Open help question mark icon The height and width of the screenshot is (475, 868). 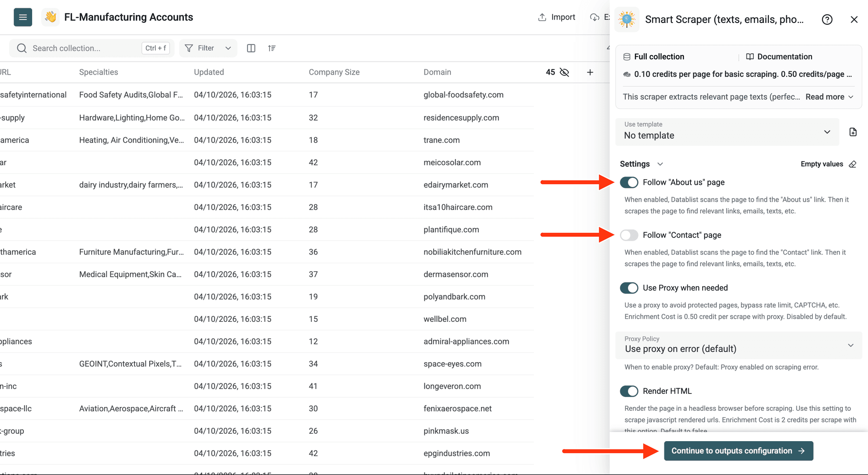click(827, 20)
